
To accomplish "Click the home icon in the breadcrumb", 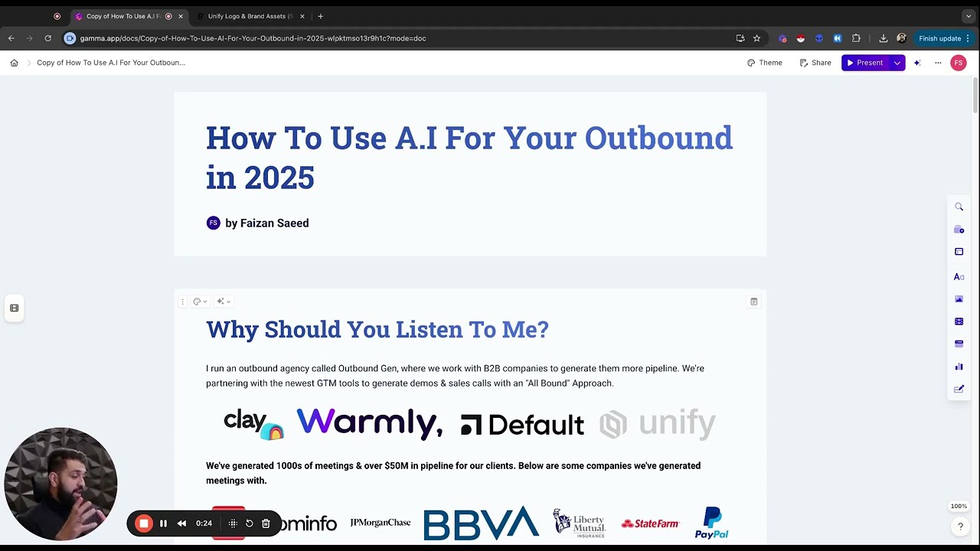I will (x=14, y=63).
